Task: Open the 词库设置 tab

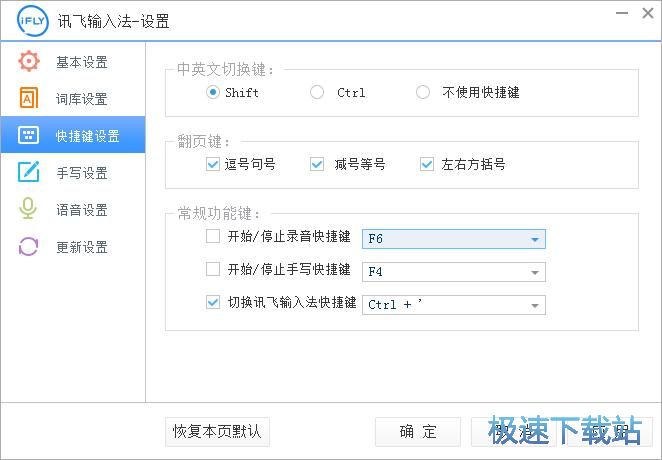Action: tap(82, 99)
